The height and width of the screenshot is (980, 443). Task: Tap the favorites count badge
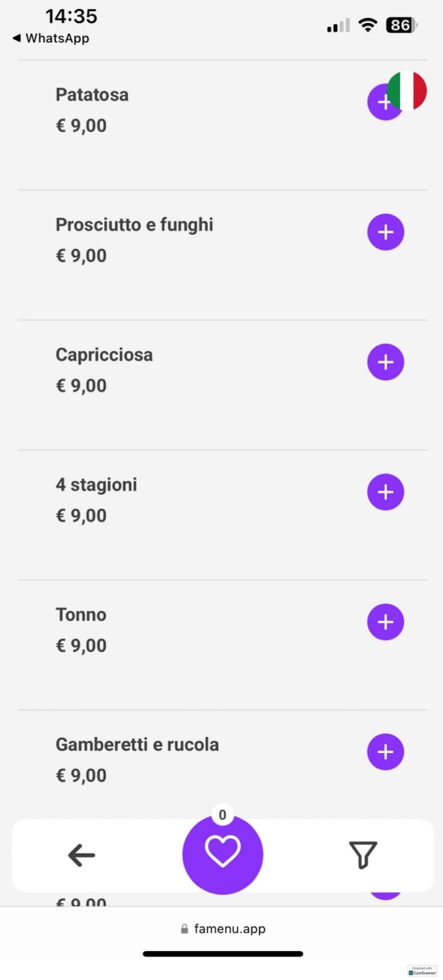222,815
